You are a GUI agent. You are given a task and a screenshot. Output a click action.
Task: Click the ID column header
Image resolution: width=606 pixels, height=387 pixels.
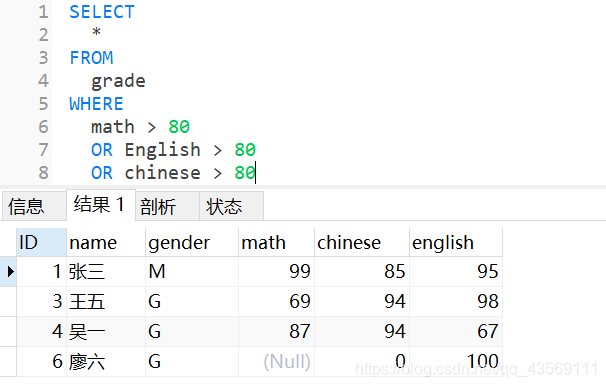41,242
